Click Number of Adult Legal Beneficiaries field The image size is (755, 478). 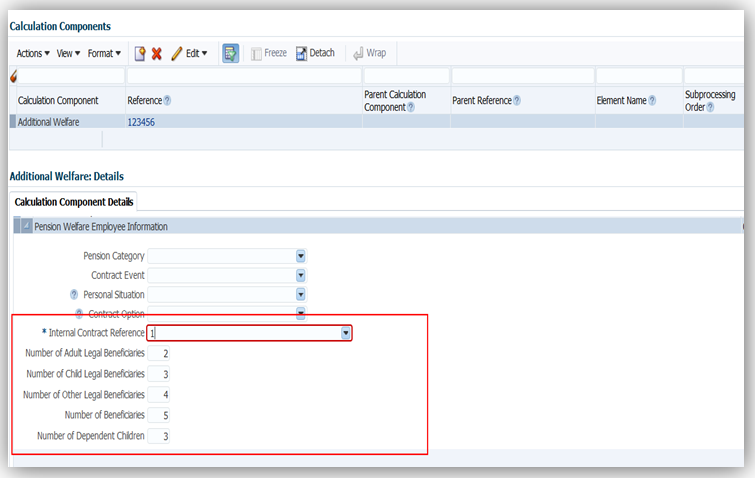158,353
